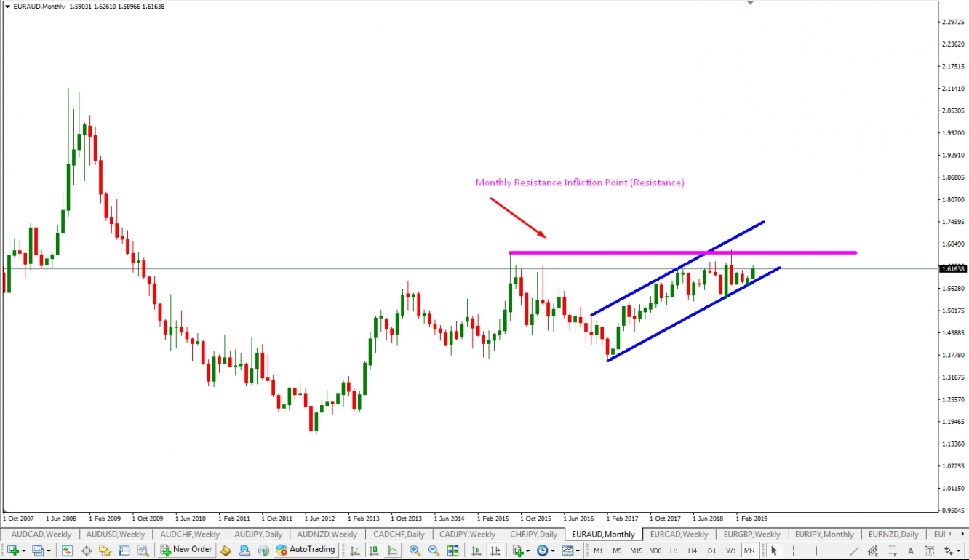Select the D1 timeframe
This screenshot has width=969, height=560.
pos(711,551)
